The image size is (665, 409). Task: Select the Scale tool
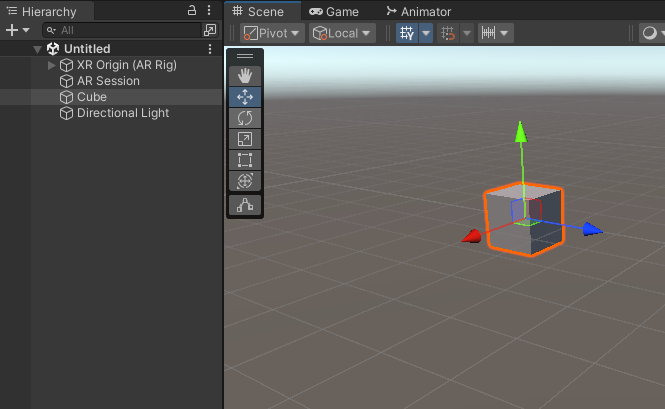click(x=245, y=139)
